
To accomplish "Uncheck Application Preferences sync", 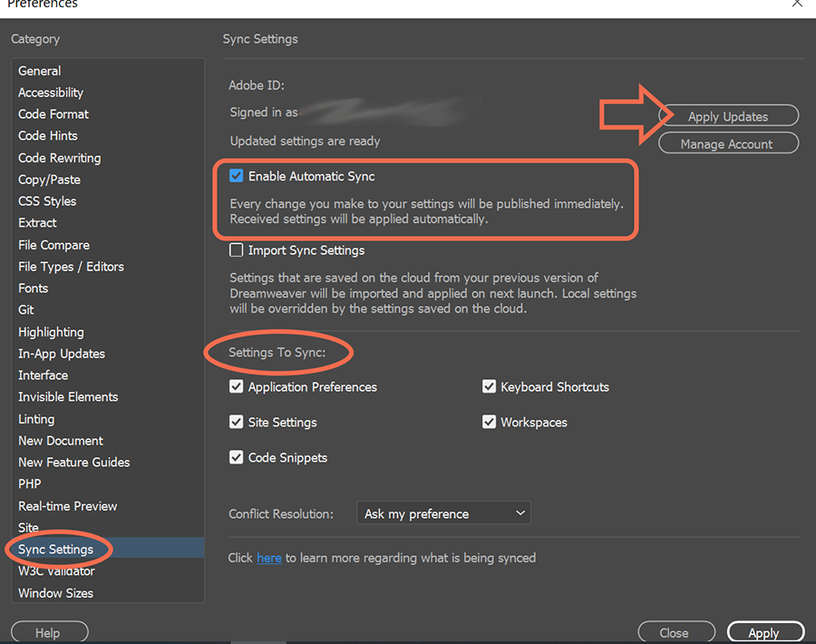I will point(236,386).
